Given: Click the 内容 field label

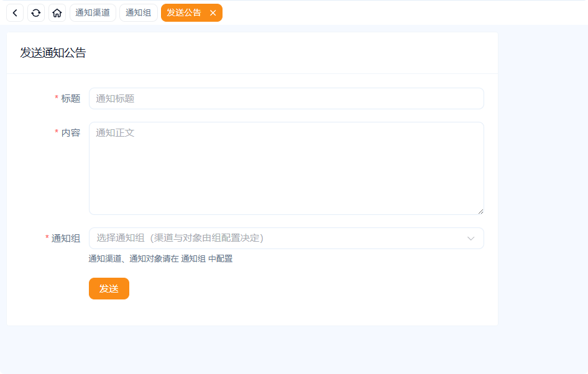Looking at the screenshot, I should coord(71,133).
